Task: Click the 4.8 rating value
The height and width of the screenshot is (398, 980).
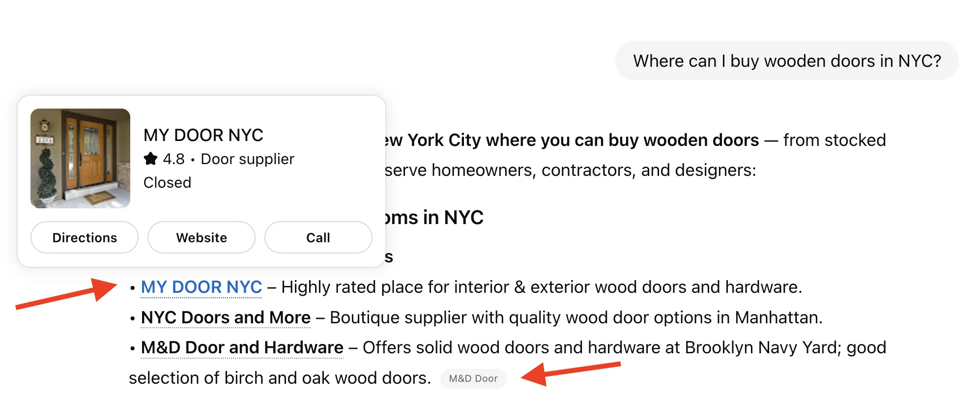Action: (x=173, y=159)
